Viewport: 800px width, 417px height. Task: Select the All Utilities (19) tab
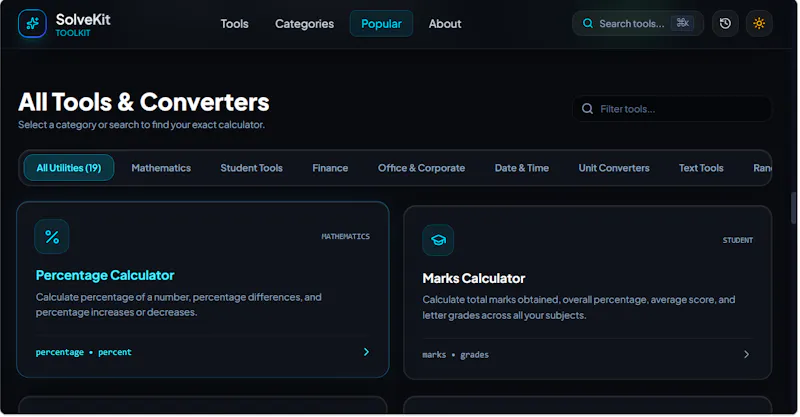pyautogui.click(x=69, y=168)
